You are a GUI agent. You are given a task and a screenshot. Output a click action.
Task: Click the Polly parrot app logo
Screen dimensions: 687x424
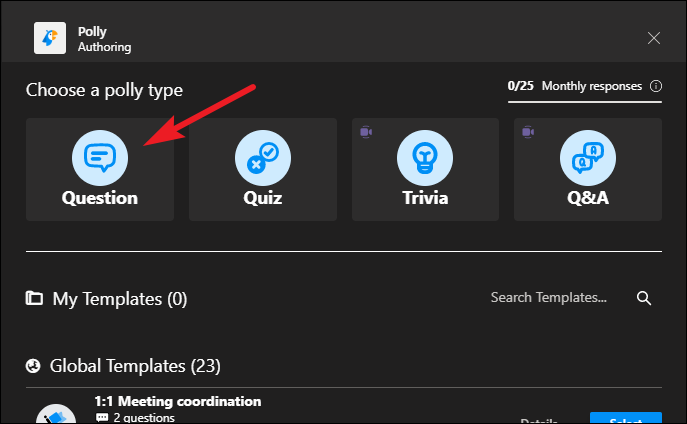pos(50,38)
